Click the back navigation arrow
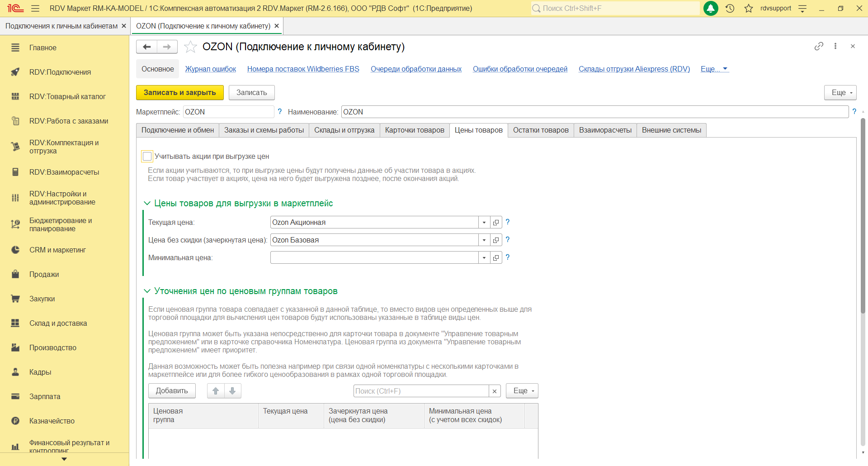 pos(146,47)
